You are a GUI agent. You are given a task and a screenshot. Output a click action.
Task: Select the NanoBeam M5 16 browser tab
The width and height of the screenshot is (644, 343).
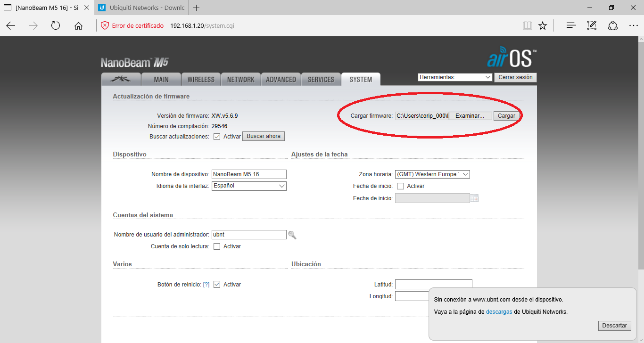(x=47, y=8)
